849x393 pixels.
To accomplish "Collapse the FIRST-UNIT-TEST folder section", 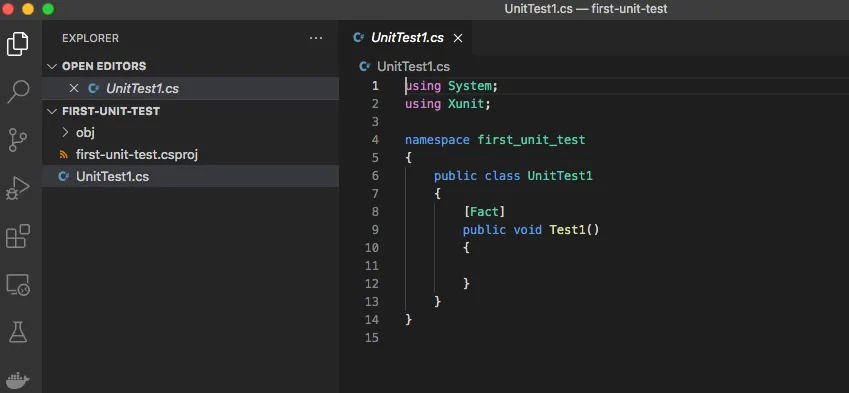I will [x=52, y=111].
